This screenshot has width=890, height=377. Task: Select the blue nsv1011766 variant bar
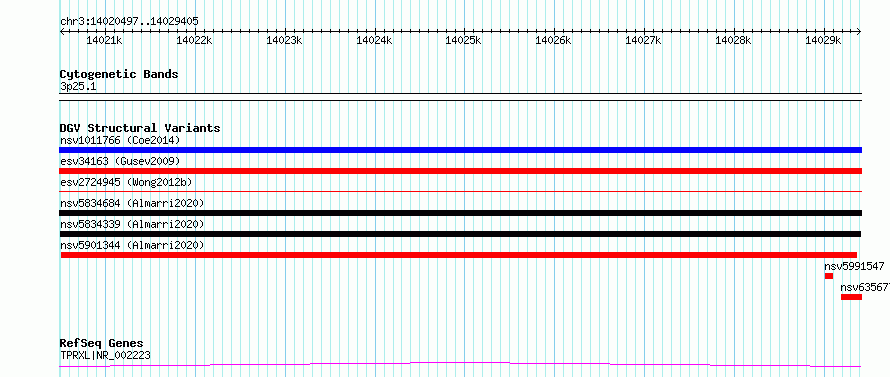460,150
